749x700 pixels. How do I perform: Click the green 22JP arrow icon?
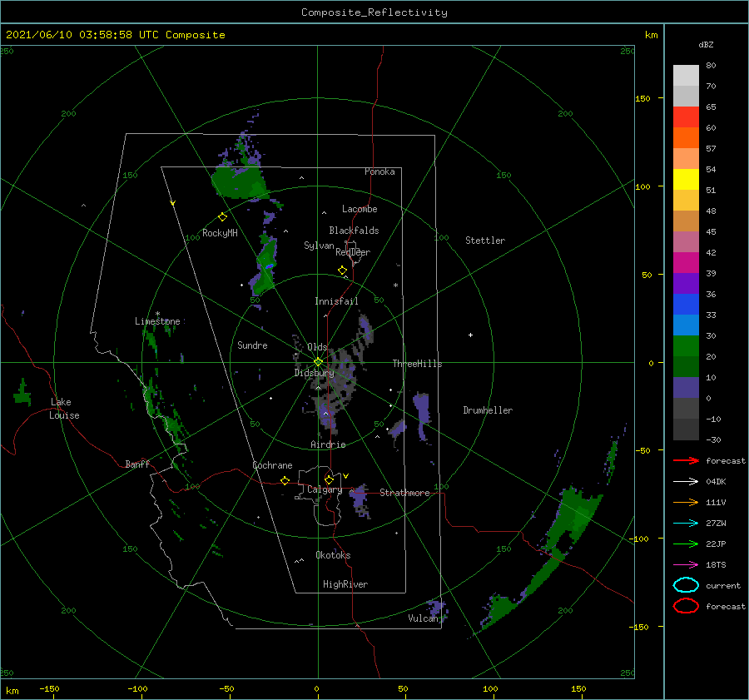(x=686, y=544)
